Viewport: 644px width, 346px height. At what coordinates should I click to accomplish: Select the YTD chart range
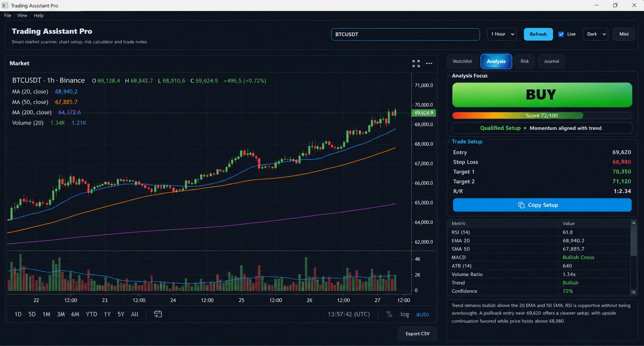pyautogui.click(x=91, y=314)
